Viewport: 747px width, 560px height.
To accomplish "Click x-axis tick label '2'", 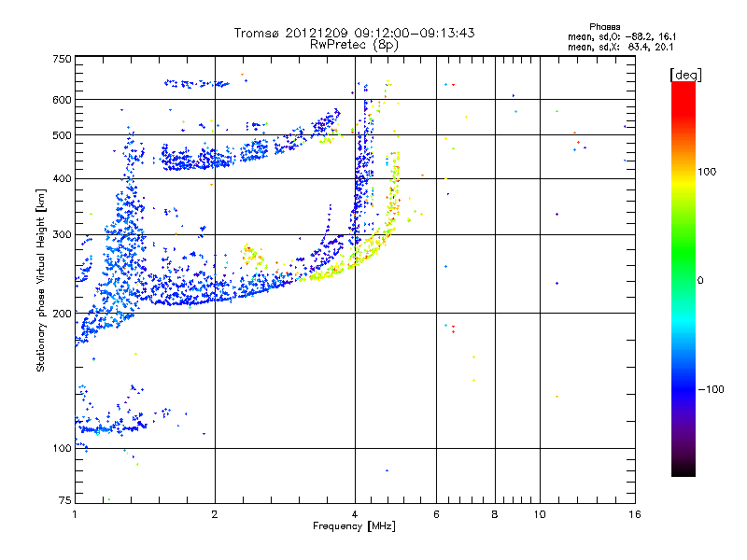I will point(215,514).
